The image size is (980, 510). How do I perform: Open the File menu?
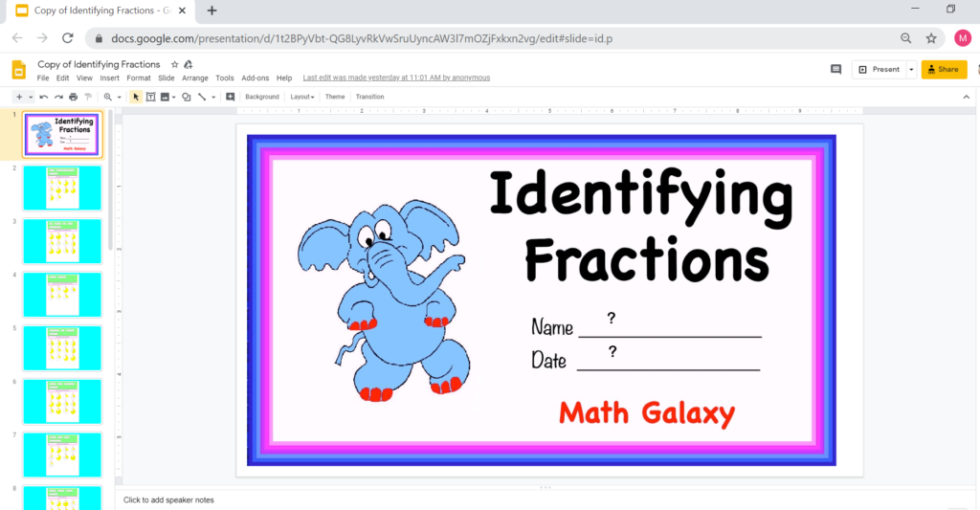coord(42,78)
